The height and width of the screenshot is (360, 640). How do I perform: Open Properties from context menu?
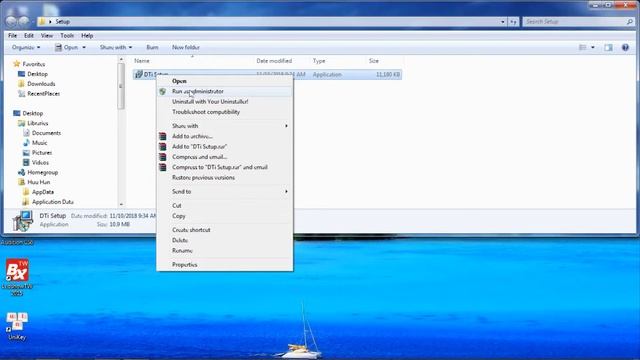[x=225, y=264]
